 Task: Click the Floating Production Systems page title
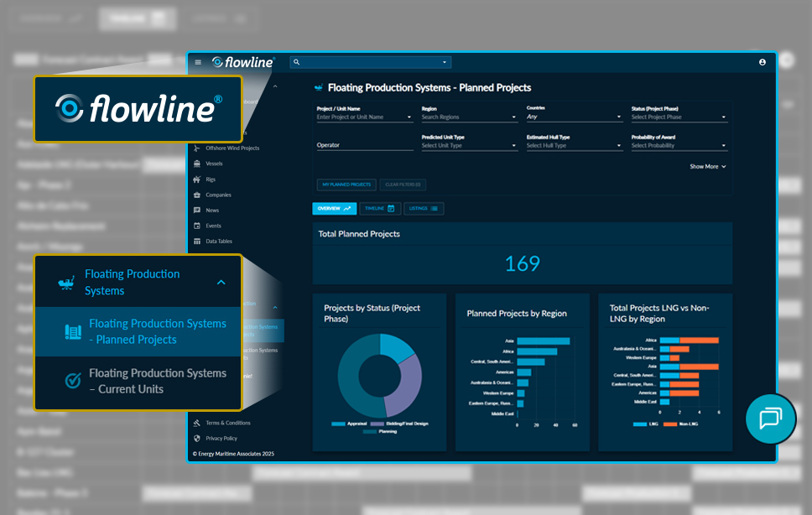click(x=429, y=88)
